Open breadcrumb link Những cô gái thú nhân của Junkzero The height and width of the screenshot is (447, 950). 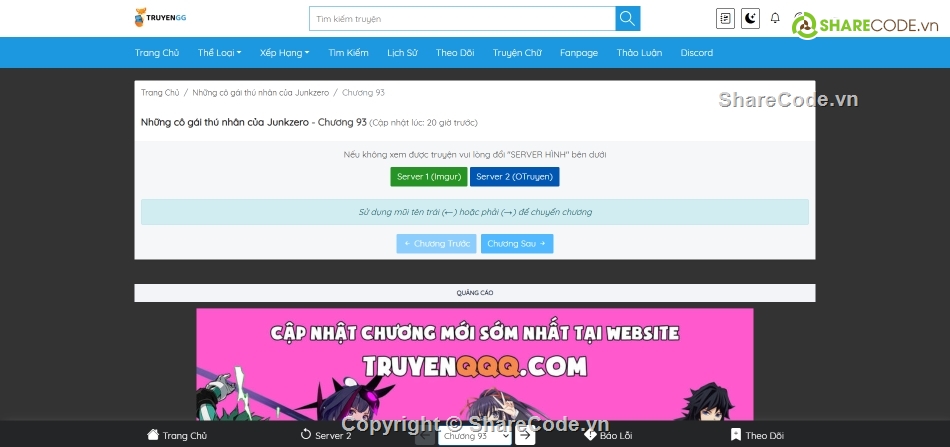(x=260, y=92)
